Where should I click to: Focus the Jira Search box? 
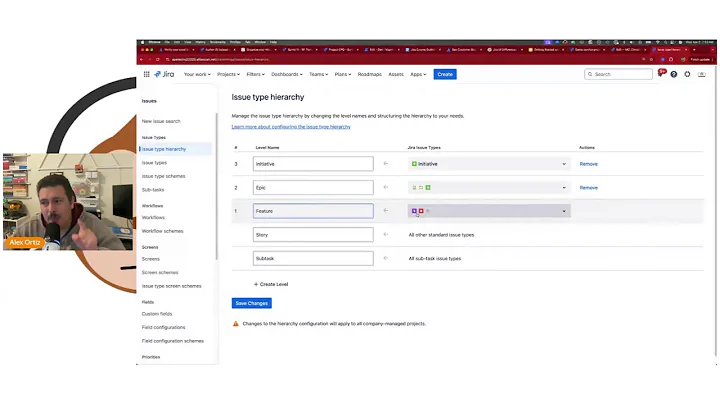click(x=619, y=74)
